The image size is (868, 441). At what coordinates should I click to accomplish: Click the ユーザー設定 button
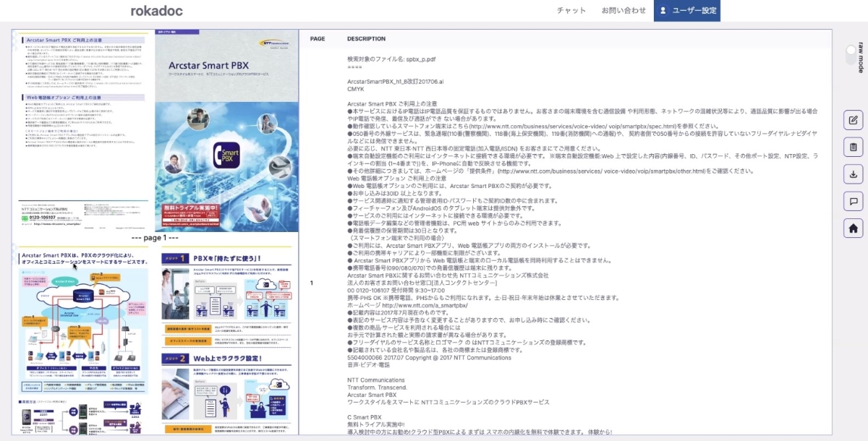point(686,10)
